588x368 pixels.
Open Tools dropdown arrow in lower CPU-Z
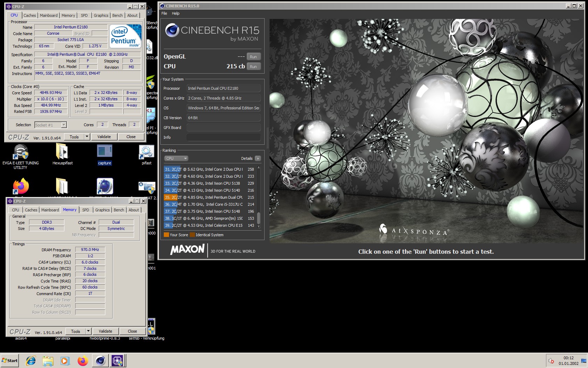[x=88, y=331]
